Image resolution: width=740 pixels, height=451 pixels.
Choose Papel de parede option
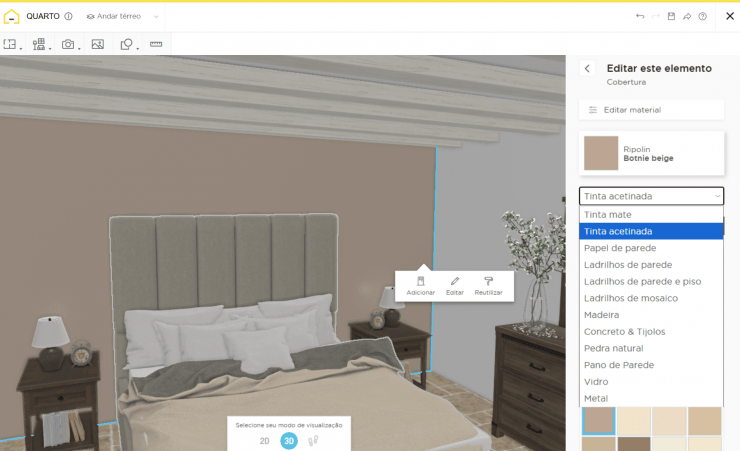pyautogui.click(x=651, y=248)
